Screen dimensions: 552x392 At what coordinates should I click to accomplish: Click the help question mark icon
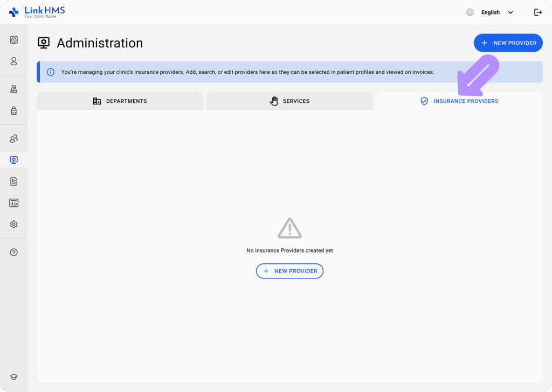(14, 253)
